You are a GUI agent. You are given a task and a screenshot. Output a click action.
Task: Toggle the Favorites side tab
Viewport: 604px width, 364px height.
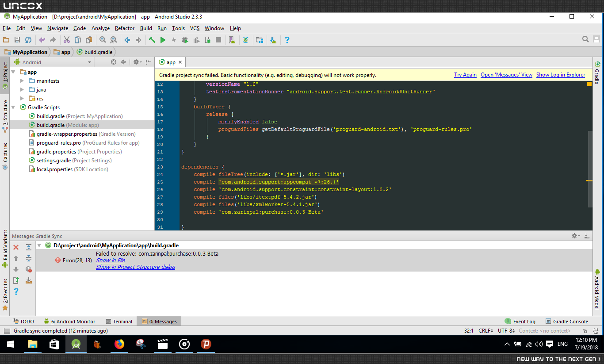coord(5,294)
